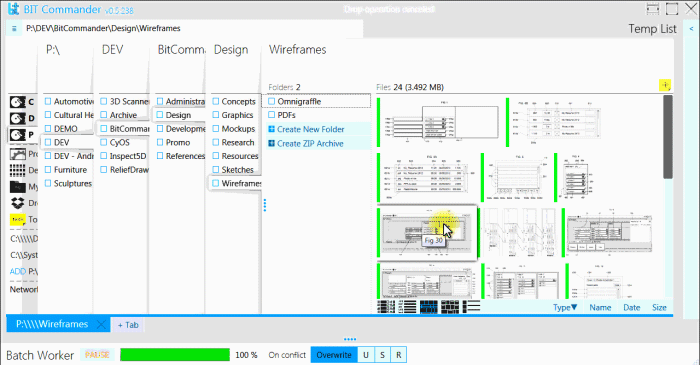Close the P:\\\\Wireframes tab with its X
The image size is (700, 365).
[101, 324]
